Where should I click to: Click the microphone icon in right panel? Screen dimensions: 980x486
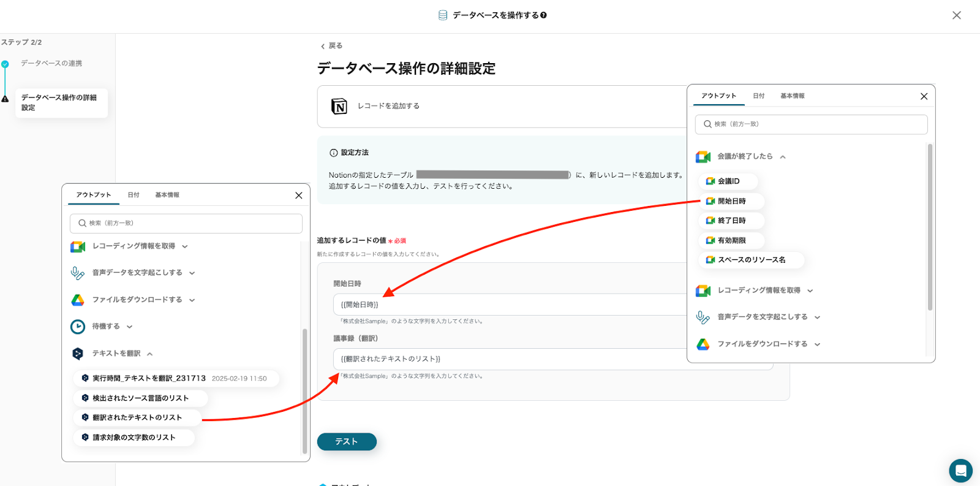tap(703, 317)
